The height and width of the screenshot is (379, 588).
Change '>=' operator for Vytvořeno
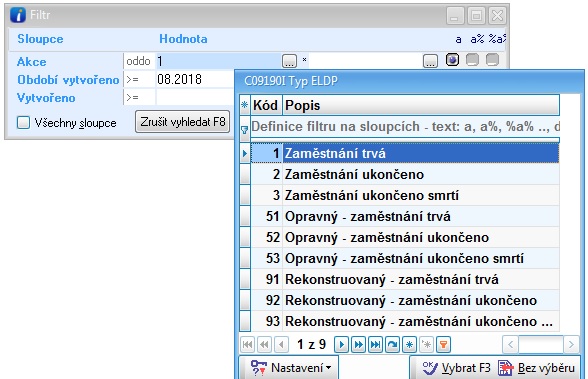pyautogui.click(x=139, y=98)
